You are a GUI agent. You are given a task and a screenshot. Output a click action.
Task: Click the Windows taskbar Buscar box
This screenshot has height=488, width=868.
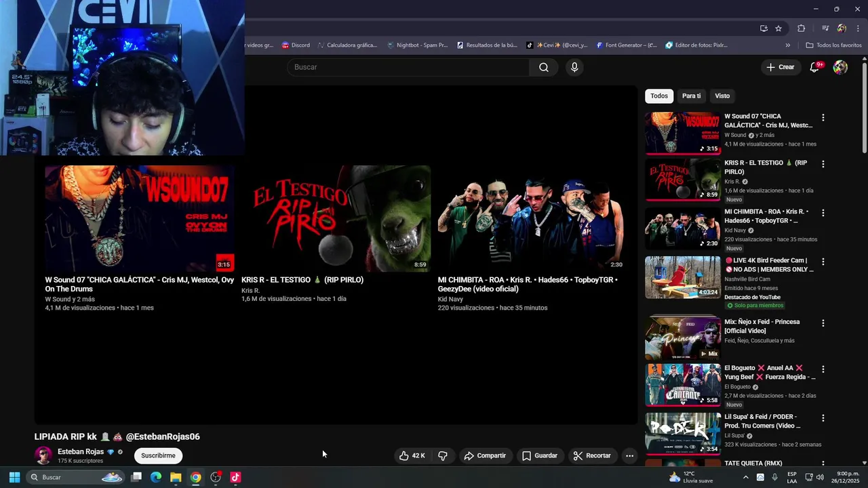(76, 477)
